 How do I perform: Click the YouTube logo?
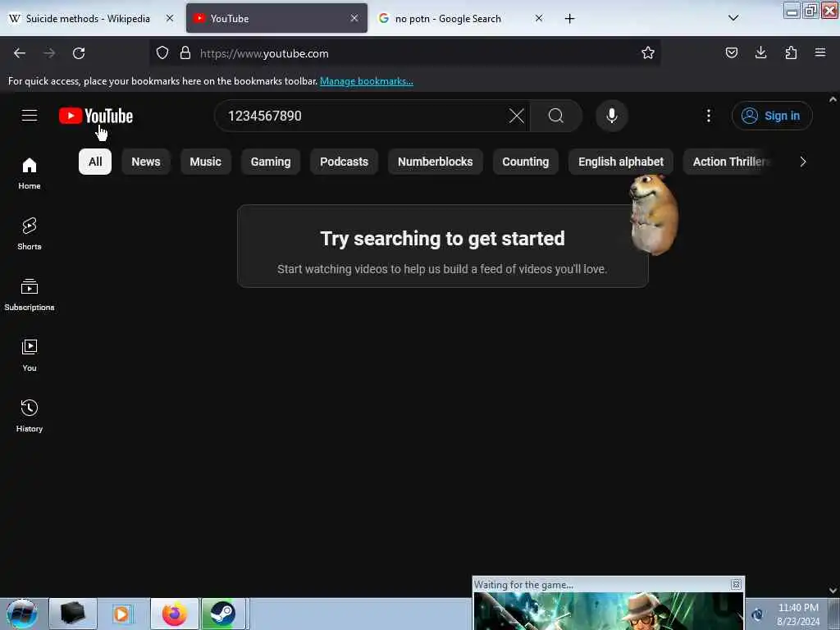(x=96, y=116)
